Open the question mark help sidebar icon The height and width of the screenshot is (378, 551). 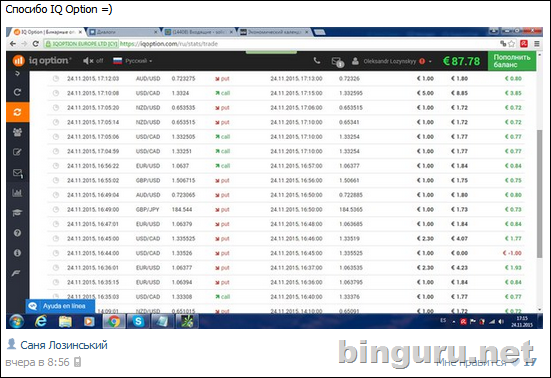(17, 233)
